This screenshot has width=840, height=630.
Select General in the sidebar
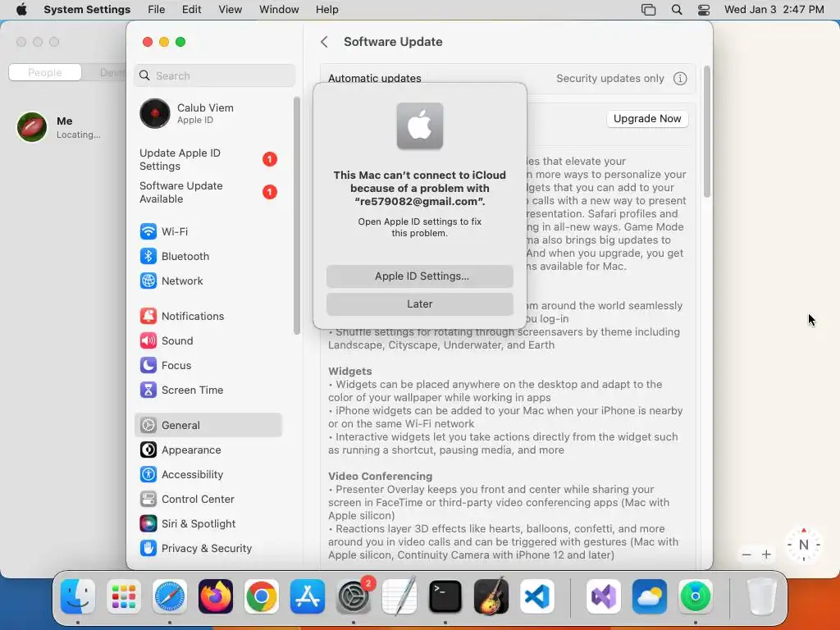tap(208, 426)
